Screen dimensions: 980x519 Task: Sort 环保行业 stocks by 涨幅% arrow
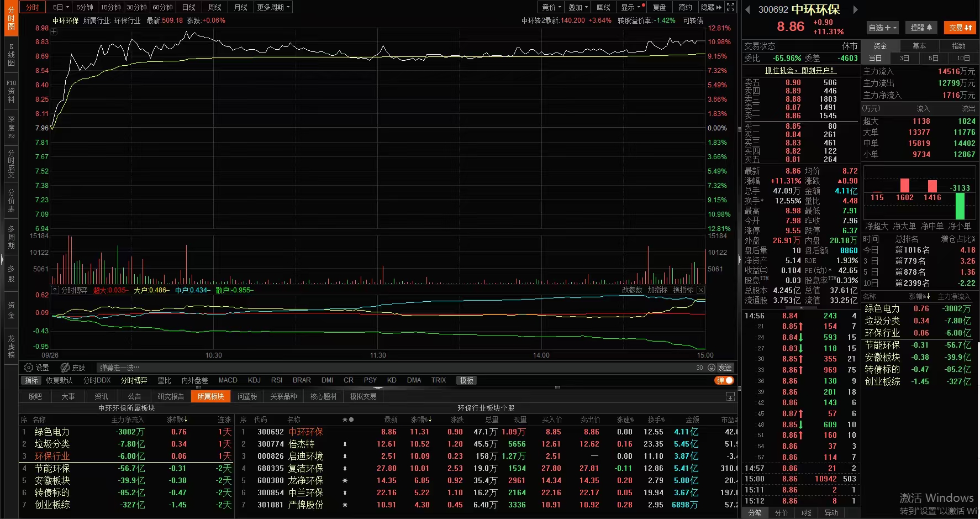click(x=421, y=420)
